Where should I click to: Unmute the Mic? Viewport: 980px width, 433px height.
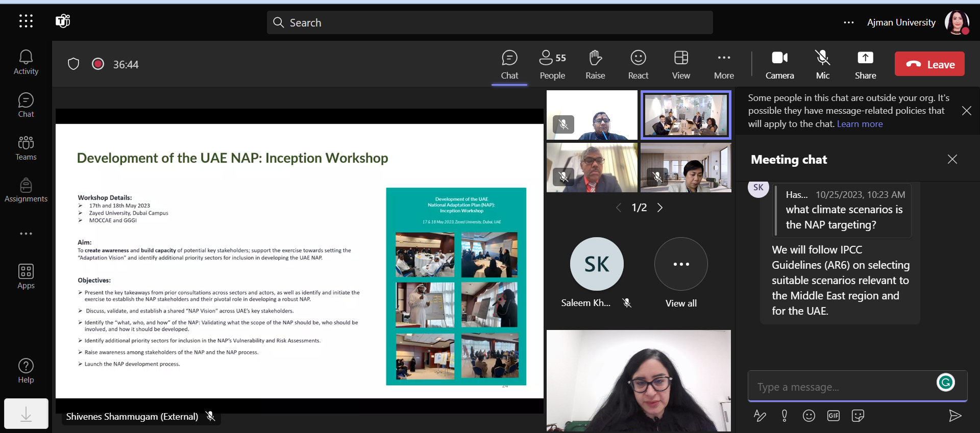click(823, 64)
